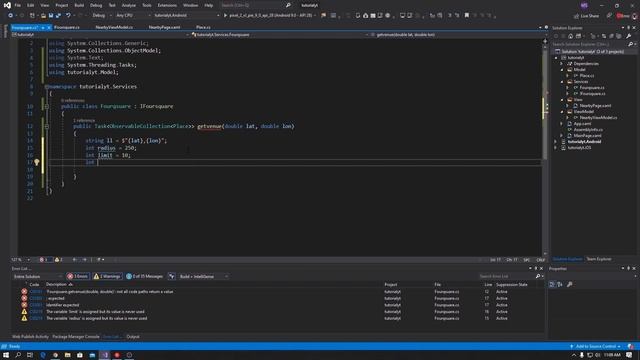Open the Package Manager Console tab
The width and height of the screenshot is (640, 360).
click(76, 337)
